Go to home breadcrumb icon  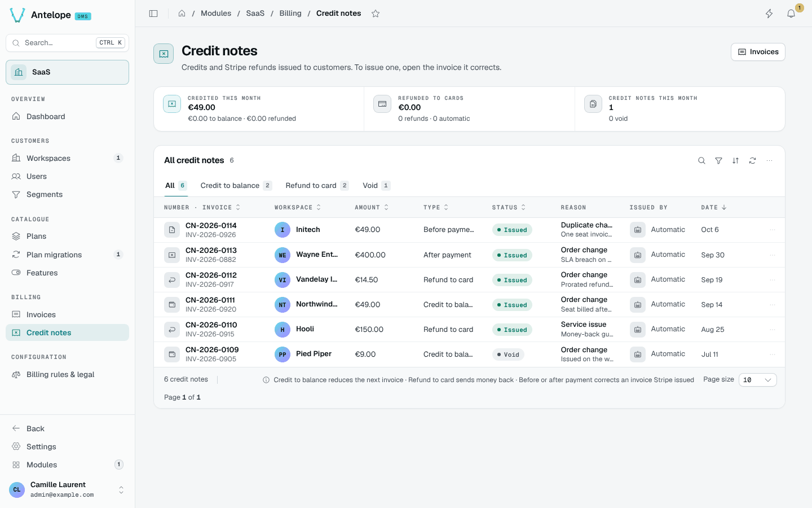point(182,14)
